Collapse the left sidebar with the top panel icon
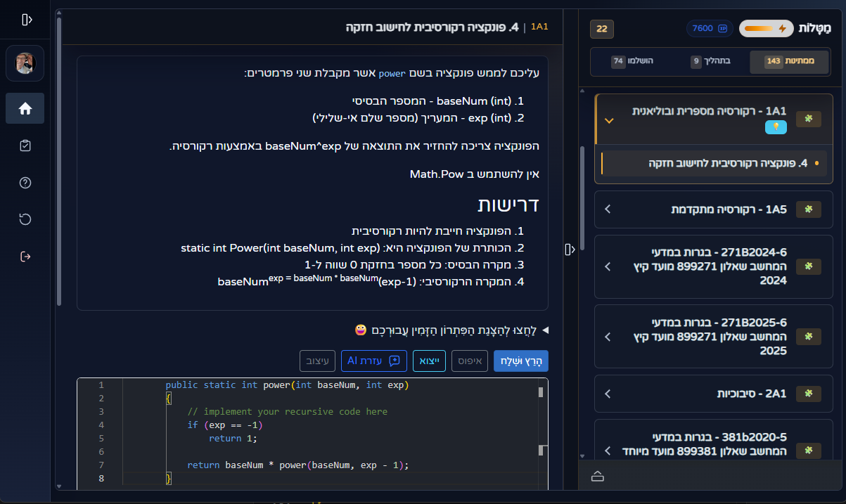The height and width of the screenshot is (504, 846). (x=27, y=20)
